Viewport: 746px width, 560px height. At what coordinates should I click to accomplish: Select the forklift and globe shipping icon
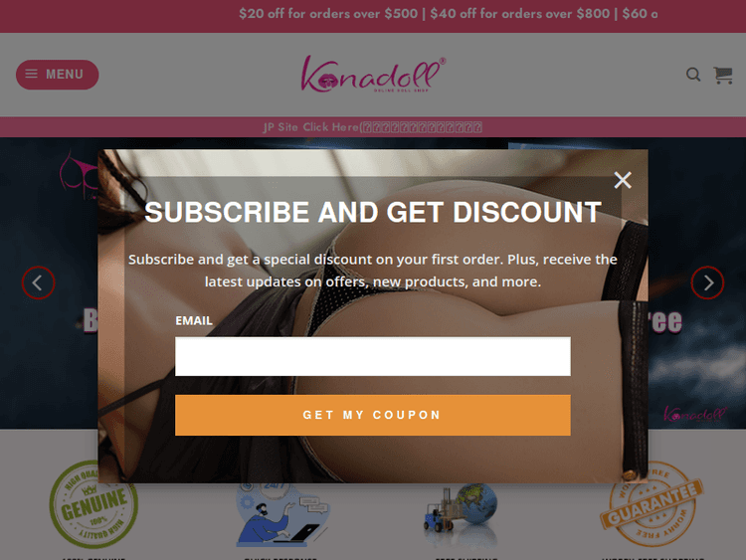pyautogui.click(x=461, y=514)
